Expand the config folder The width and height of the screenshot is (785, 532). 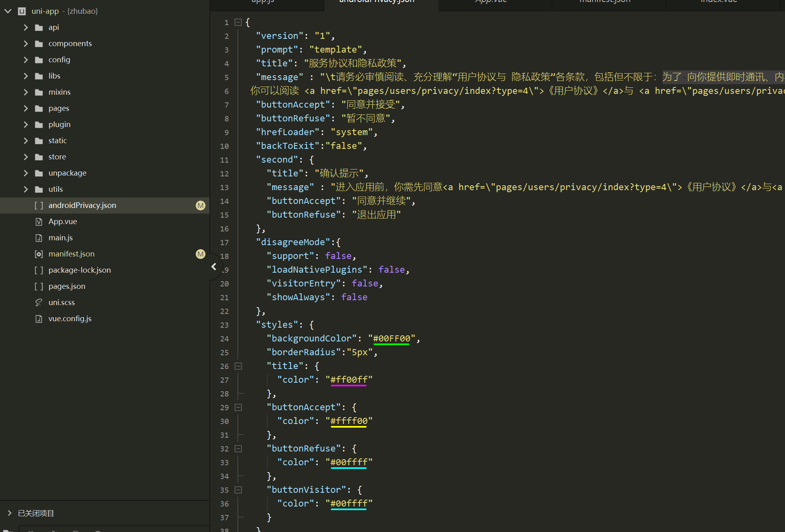pyautogui.click(x=26, y=60)
